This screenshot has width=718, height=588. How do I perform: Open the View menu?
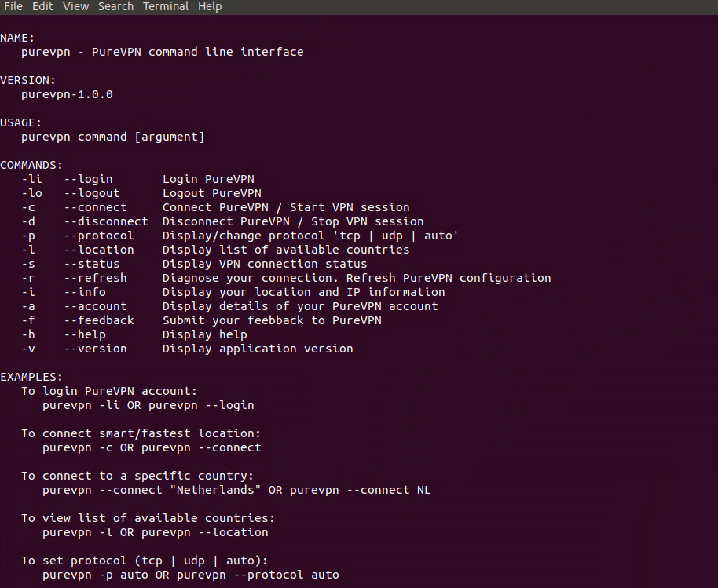point(75,6)
